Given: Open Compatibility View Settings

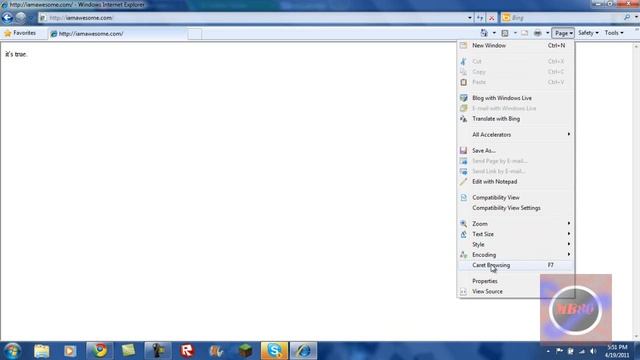Looking at the screenshot, I should tap(516, 208).
